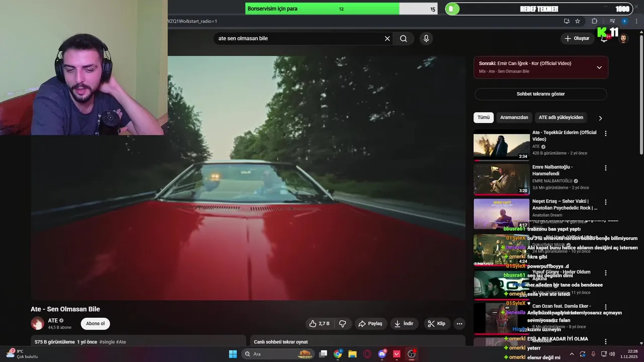Open the Hanımefendi video thumbnail

502,179
